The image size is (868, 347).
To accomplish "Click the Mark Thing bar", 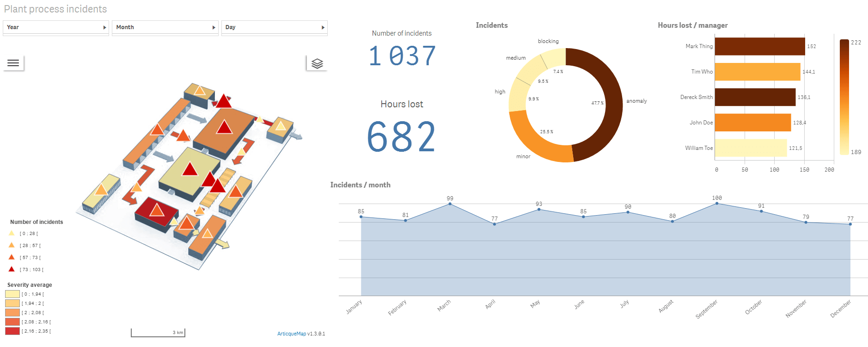I will pos(760,46).
